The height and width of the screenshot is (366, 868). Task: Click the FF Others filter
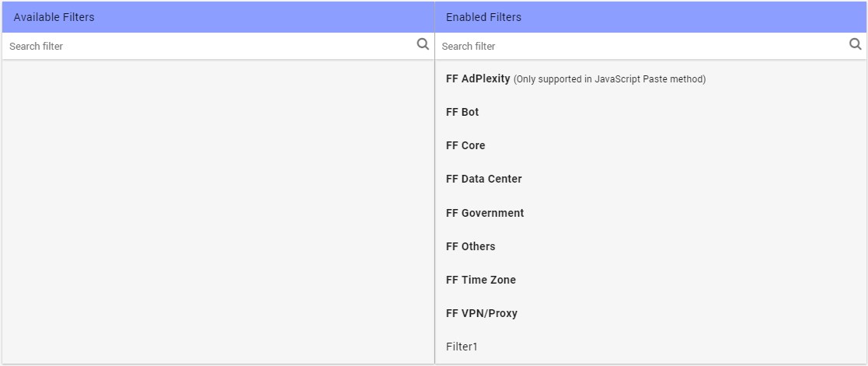click(x=470, y=246)
